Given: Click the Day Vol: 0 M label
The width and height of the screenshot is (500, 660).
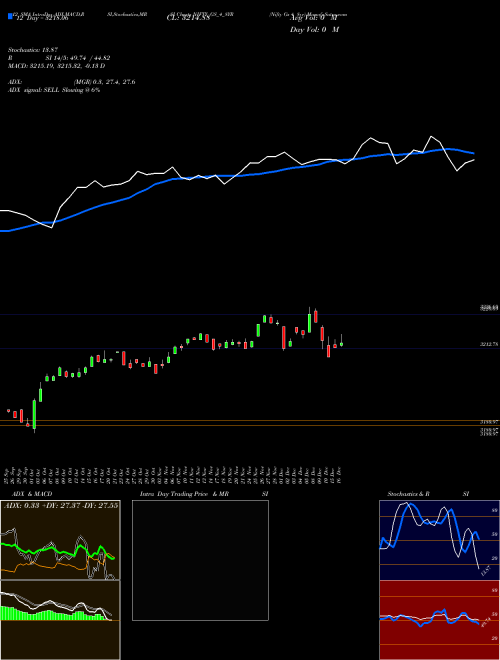Looking at the screenshot, I should pos(314,29).
